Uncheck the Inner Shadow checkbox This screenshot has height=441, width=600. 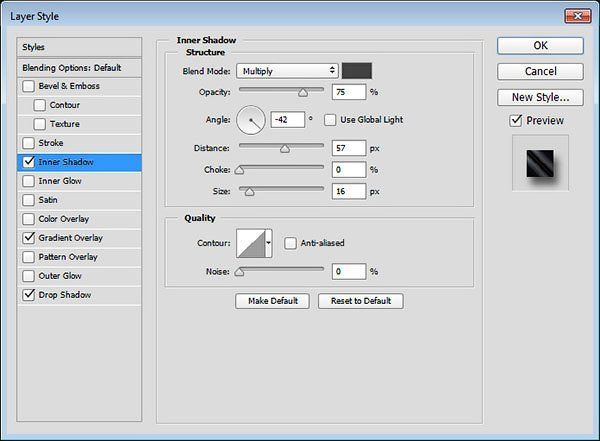pyautogui.click(x=28, y=162)
